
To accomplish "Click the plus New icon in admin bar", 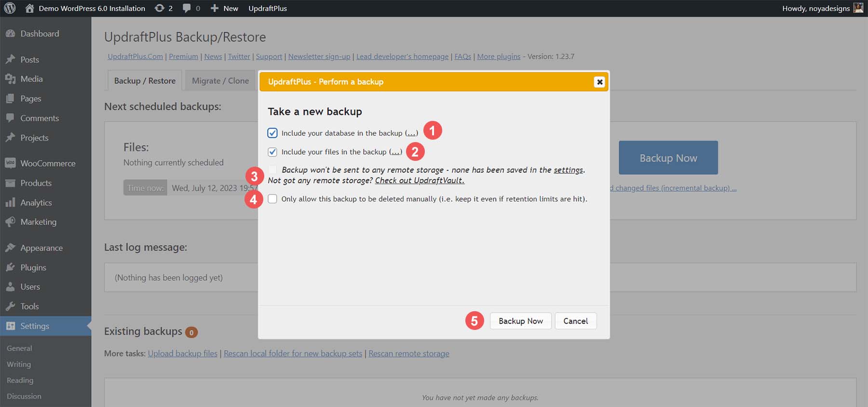I will tap(215, 8).
